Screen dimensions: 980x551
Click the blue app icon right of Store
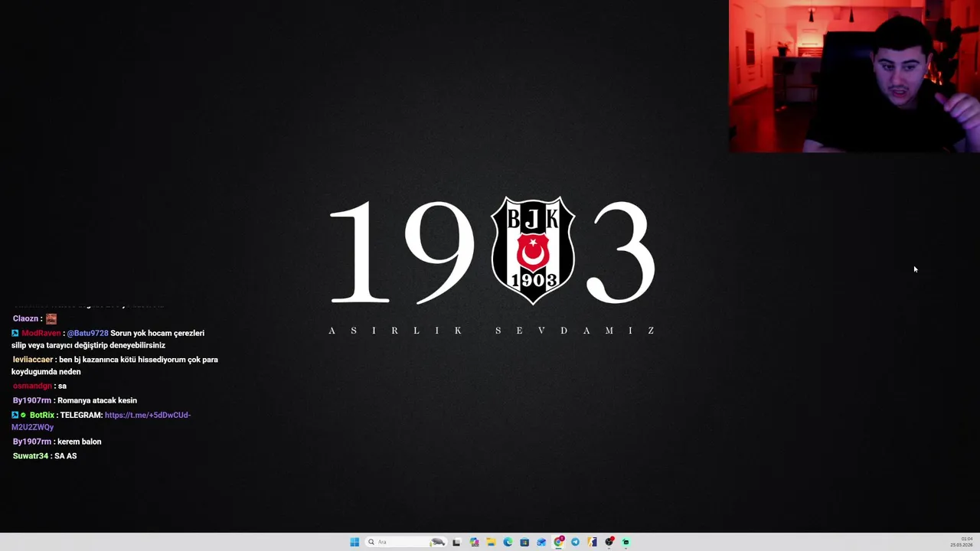(x=541, y=542)
